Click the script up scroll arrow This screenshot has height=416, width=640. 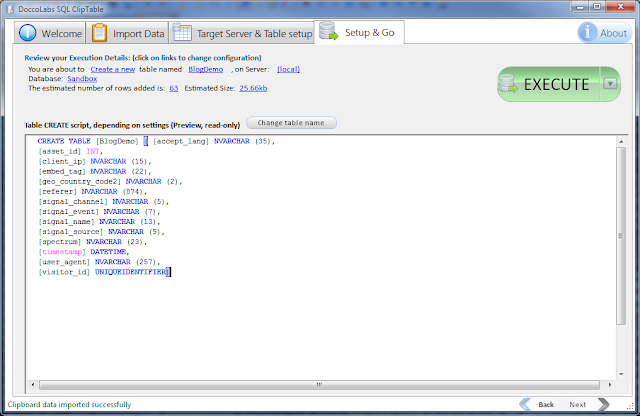pos(621,141)
